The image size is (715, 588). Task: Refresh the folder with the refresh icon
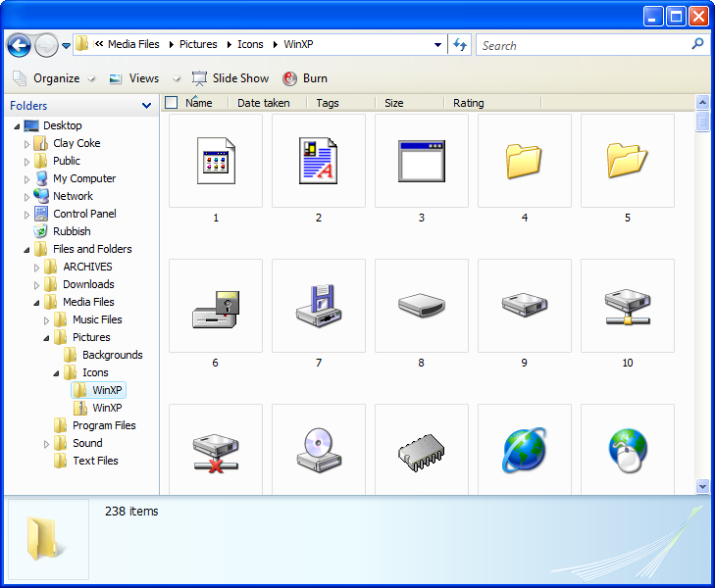[460, 45]
